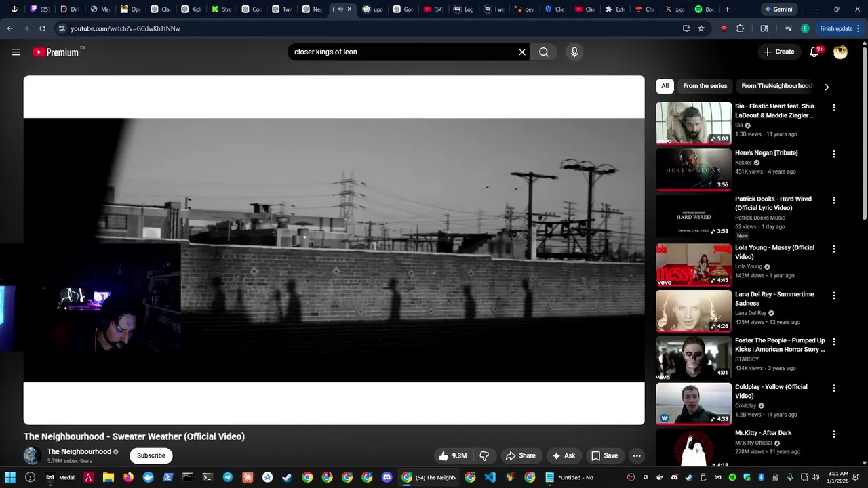
Task: Open Untitled Notepad window from taskbar
Action: [x=570, y=477]
